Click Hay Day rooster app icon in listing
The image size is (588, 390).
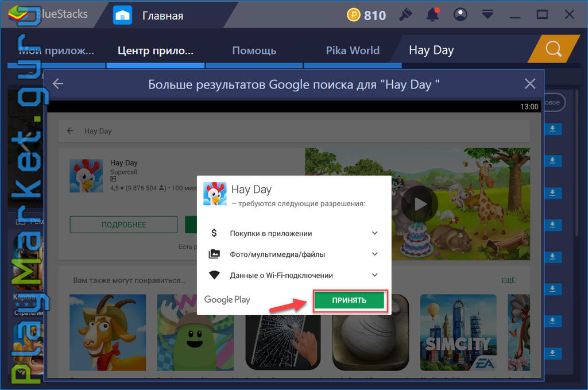pos(86,176)
